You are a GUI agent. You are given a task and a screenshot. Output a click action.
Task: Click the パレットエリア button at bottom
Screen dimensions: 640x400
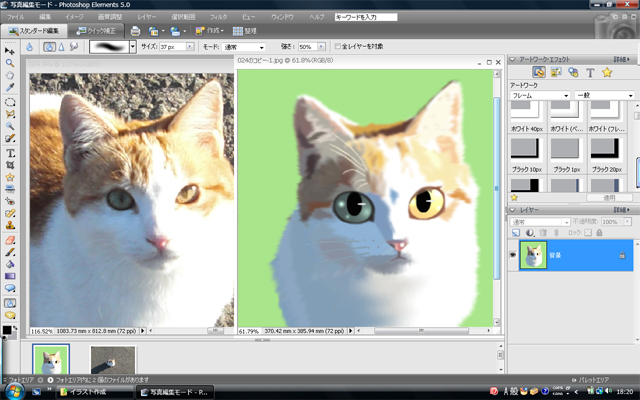click(x=590, y=380)
